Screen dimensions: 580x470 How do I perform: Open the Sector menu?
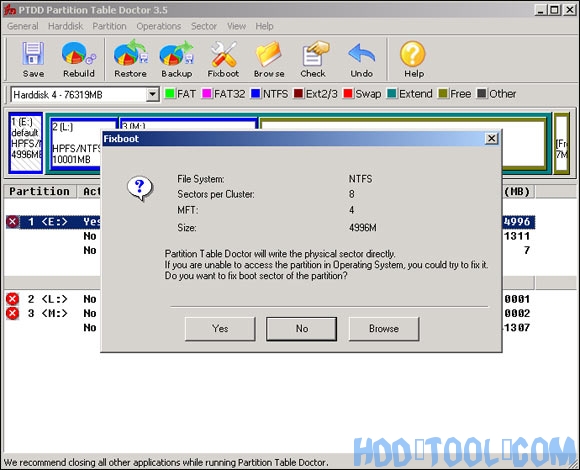click(x=204, y=26)
